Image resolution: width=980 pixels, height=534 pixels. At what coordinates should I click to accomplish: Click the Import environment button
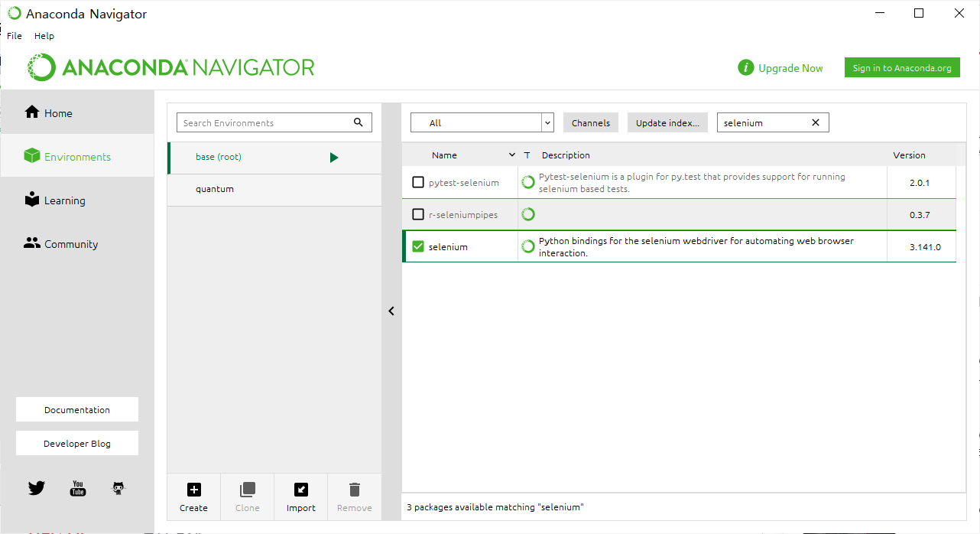point(300,497)
